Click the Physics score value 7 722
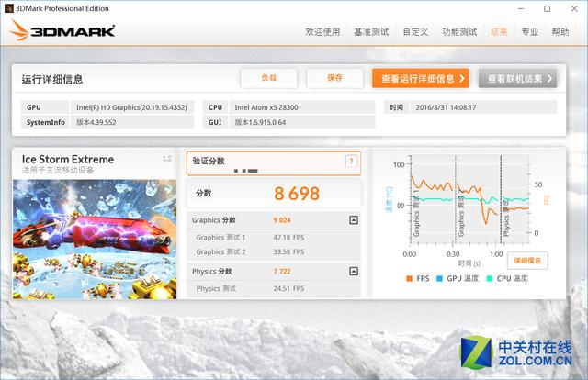 [282, 272]
